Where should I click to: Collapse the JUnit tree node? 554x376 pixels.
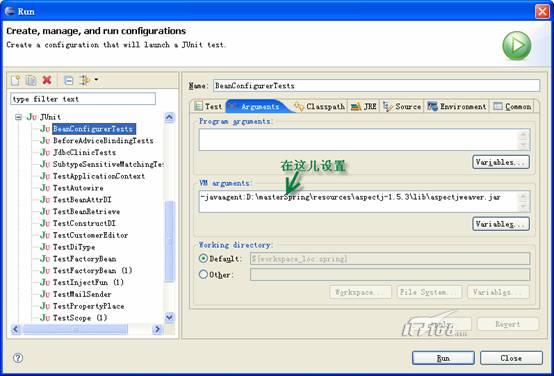[x=18, y=117]
